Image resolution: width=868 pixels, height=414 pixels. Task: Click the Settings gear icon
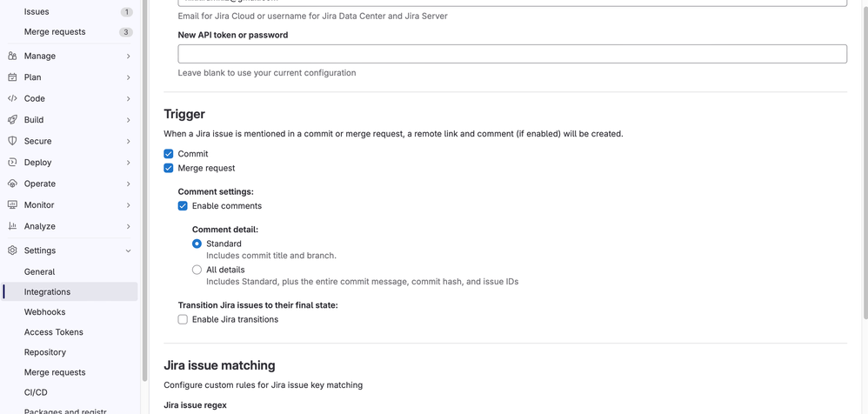[12, 250]
